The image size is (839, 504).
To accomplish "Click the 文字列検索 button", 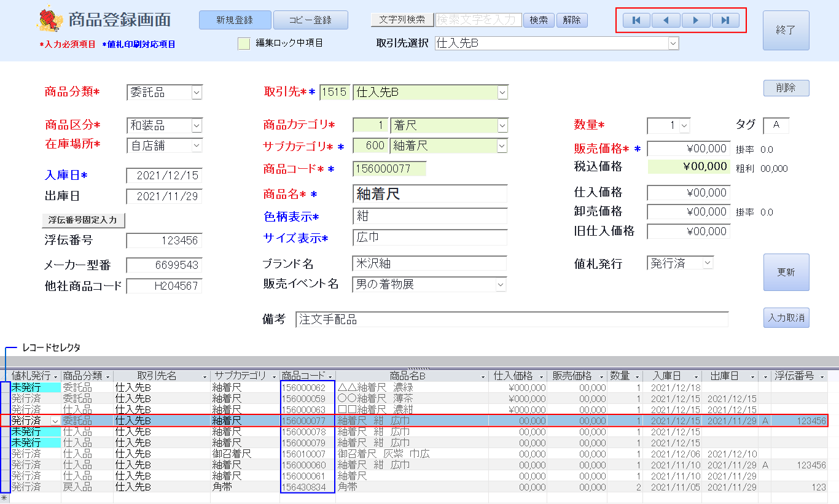I will coord(402,20).
